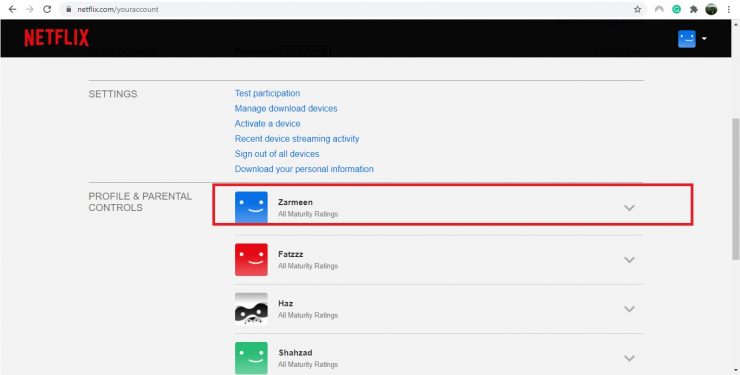Open the extensions puzzle icon
Image resolution: width=740 pixels, height=375 pixels.
(693, 9)
